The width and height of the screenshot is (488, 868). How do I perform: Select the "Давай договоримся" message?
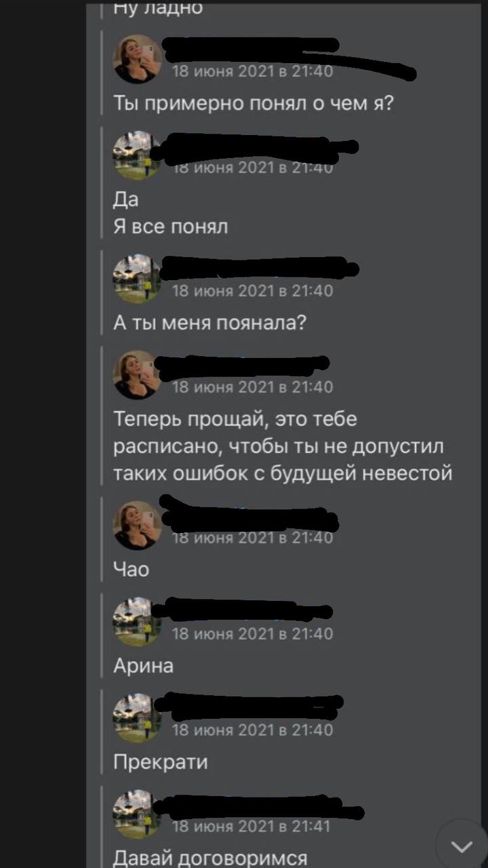click(210, 858)
